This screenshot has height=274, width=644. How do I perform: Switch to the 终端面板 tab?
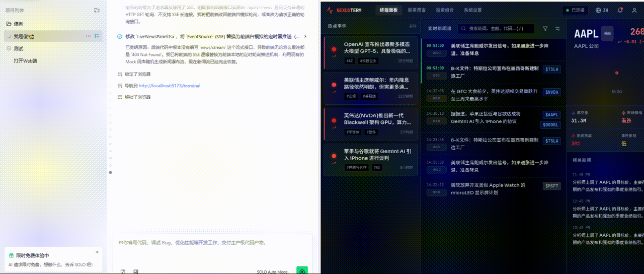[x=388, y=10]
